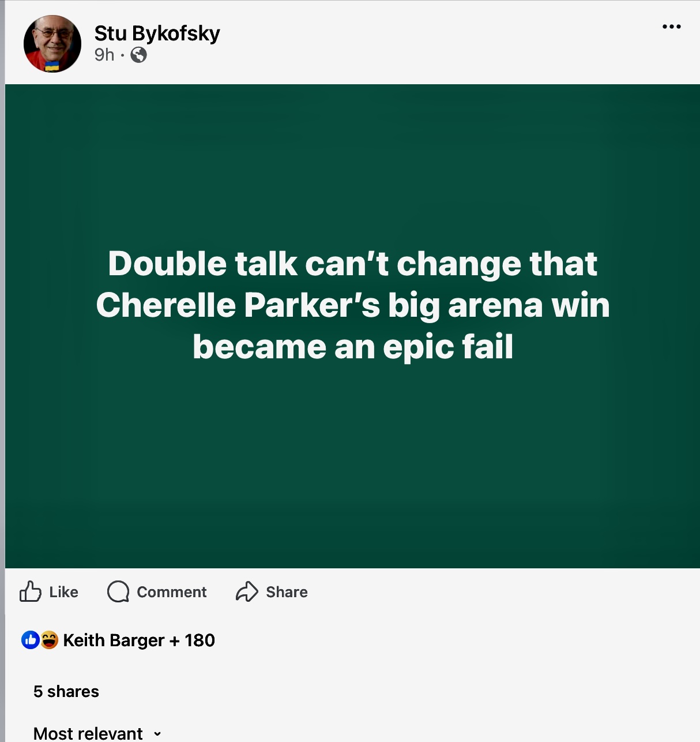Click the chevron beside Most relevant

pyautogui.click(x=157, y=734)
